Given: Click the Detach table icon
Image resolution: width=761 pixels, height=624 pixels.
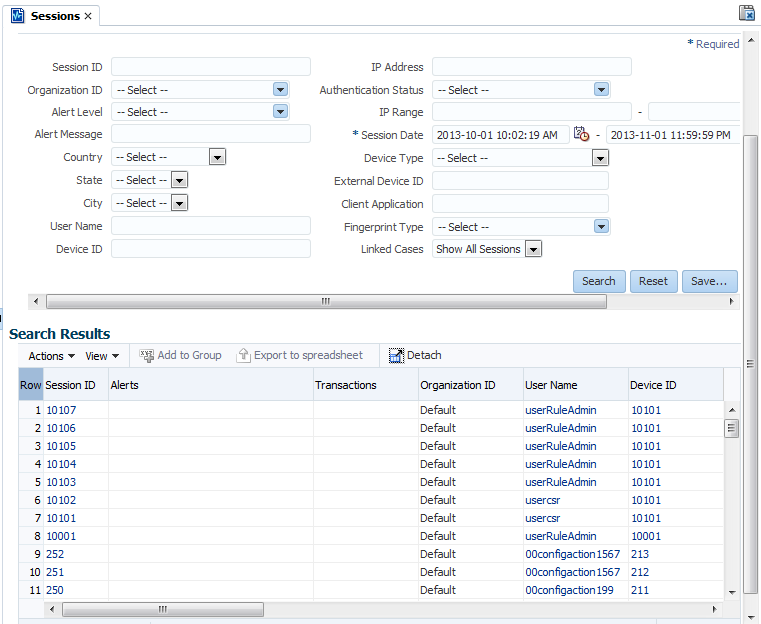Looking at the screenshot, I should [397, 356].
